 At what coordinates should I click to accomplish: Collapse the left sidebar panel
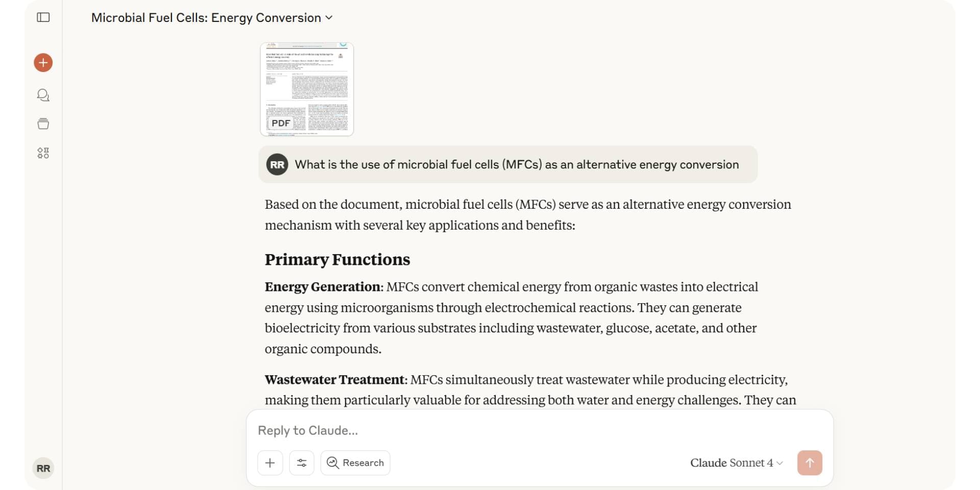pos(43,17)
